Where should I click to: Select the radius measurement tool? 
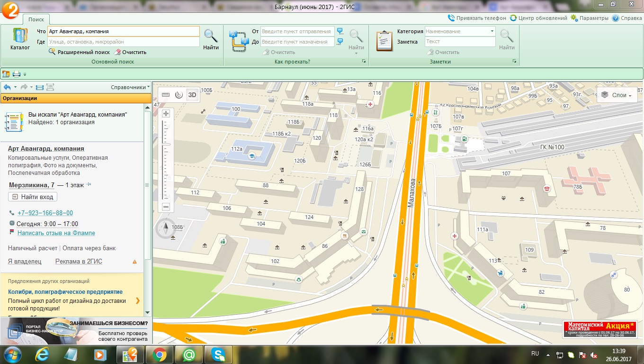(x=179, y=94)
